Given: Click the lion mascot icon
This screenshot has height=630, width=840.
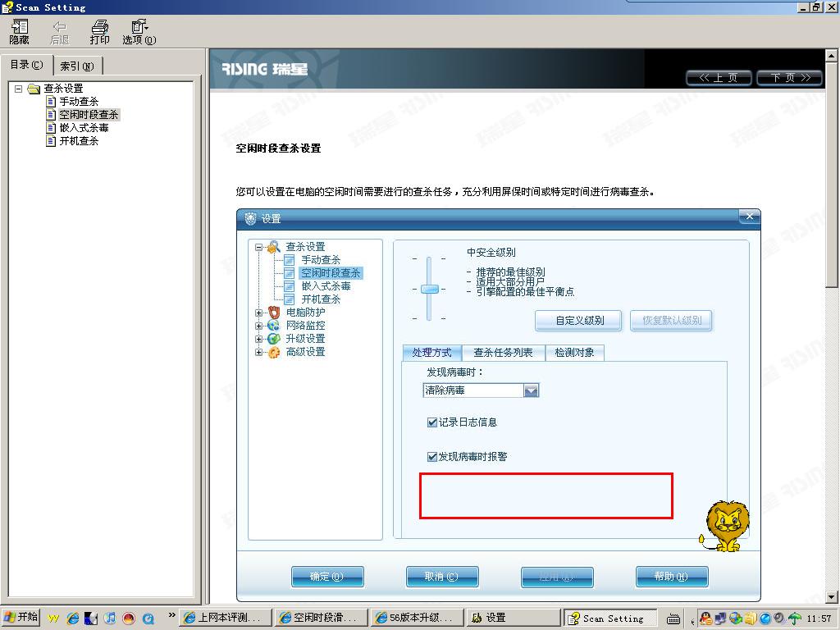Looking at the screenshot, I should (x=724, y=527).
